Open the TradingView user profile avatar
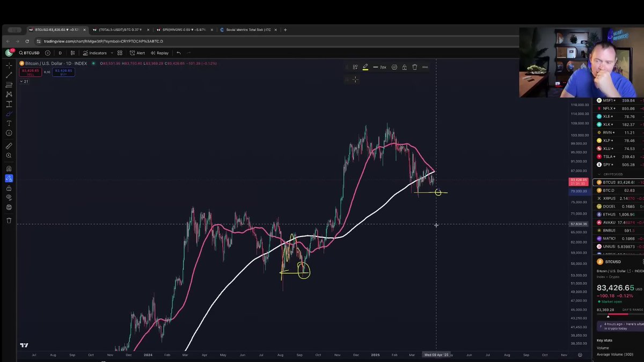Image resolution: width=644 pixels, height=362 pixels. coord(9,53)
